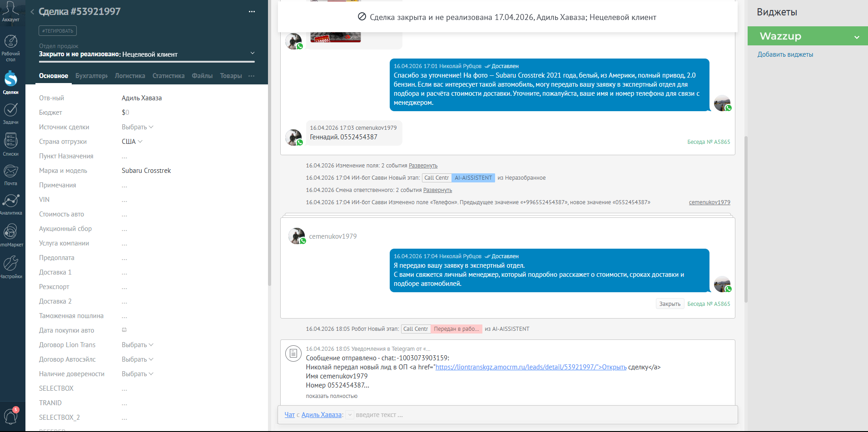Switch to the Бухгалтерия tab
The width and height of the screenshot is (868, 432).
click(91, 76)
